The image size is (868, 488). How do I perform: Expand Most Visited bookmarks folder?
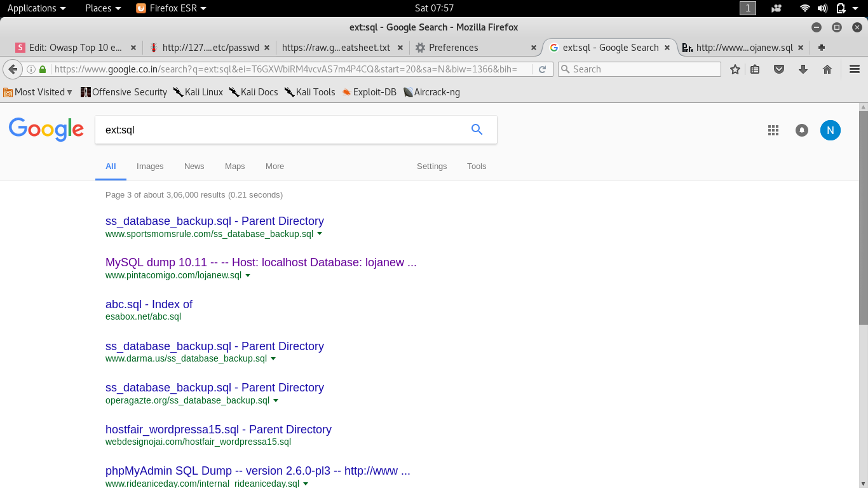[38, 92]
